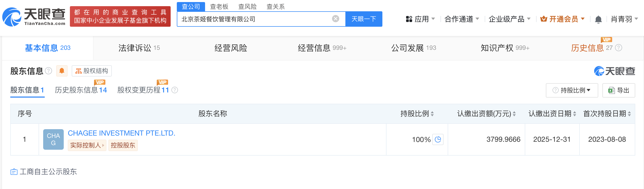Select the 查老板 search tab

(x=219, y=7)
